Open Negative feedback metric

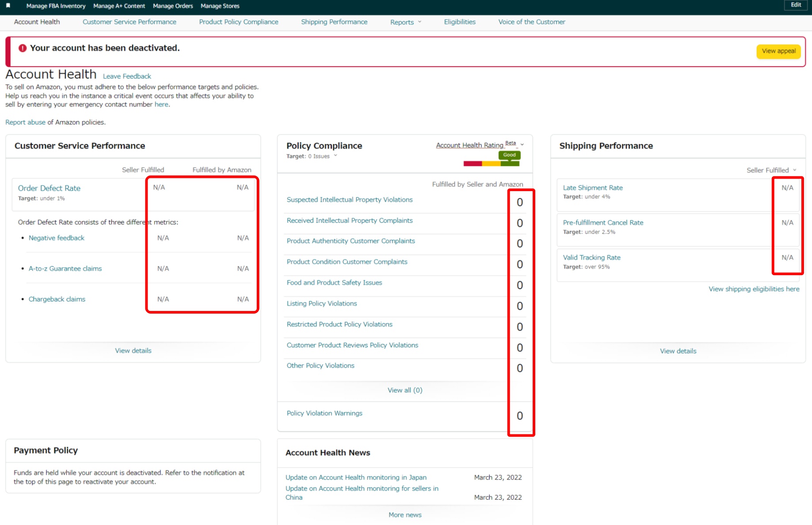pyautogui.click(x=57, y=238)
